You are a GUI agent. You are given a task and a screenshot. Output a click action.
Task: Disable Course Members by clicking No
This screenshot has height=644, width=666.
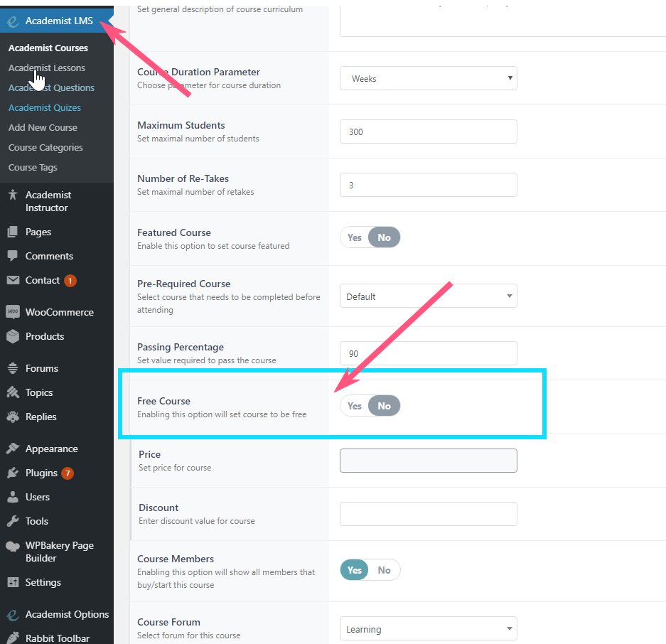(384, 570)
